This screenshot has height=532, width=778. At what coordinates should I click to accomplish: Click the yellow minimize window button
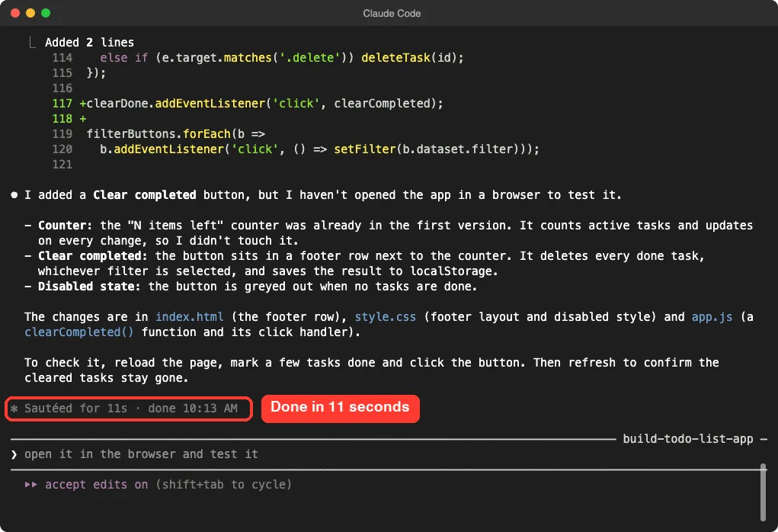(30, 13)
